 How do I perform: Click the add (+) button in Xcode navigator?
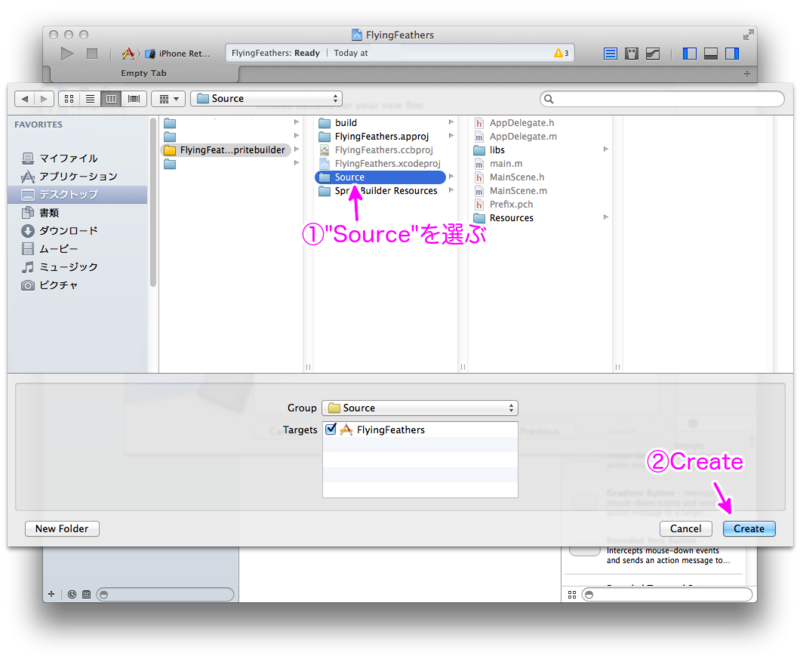click(x=51, y=594)
